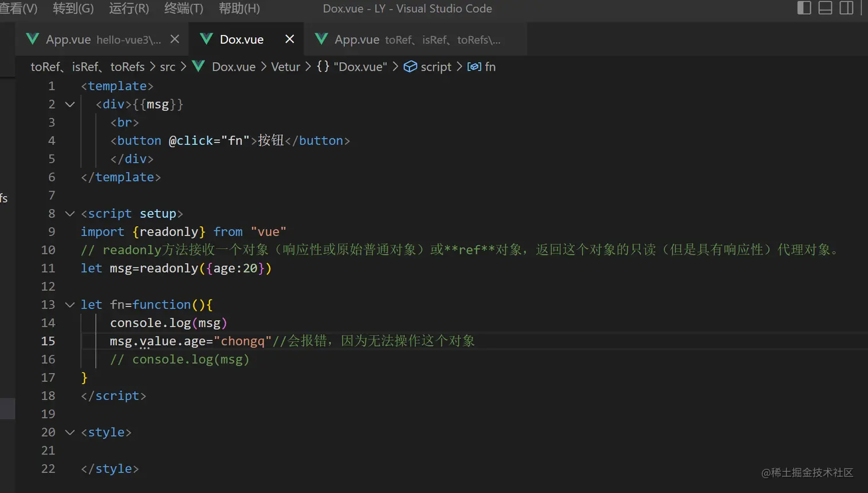Toggle primary side bar layout icon
Image resolution: width=868 pixels, height=493 pixels.
(804, 8)
